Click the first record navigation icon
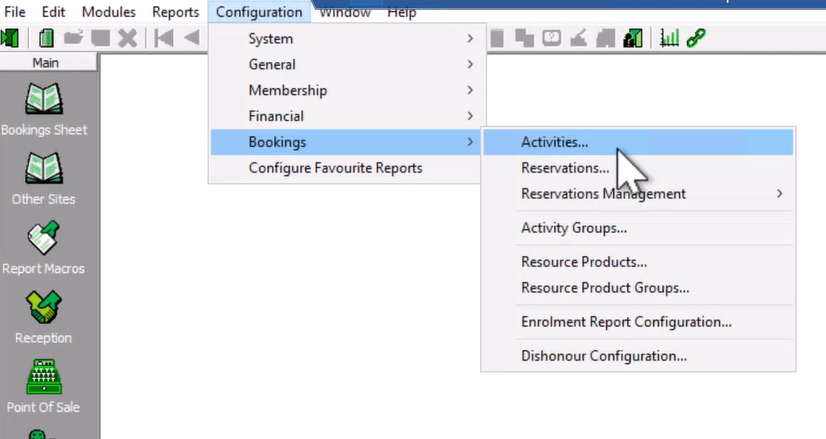Screen dimensions: 826x439 (x=164, y=38)
